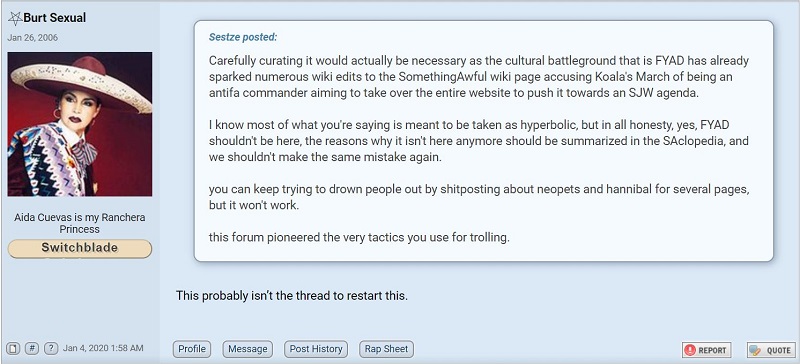Click the 'Aida Cuevas is my Ranchera Princess' title
The width and height of the screenshot is (800, 364).
pos(80,223)
